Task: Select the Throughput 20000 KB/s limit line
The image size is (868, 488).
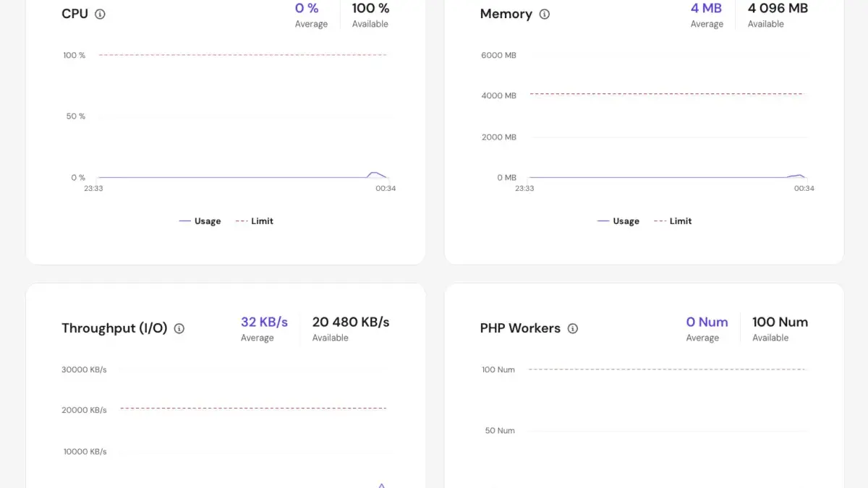Action: click(253, 408)
